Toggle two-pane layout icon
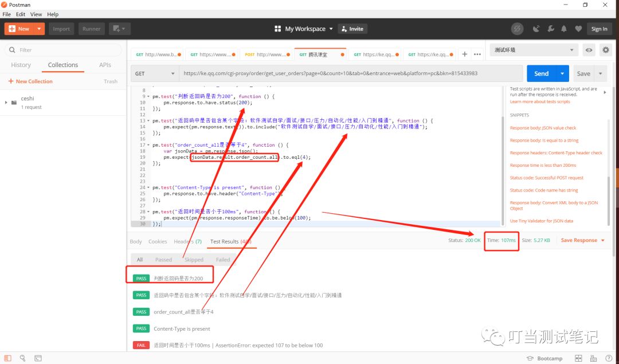619x364 pixels. (578, 358)
